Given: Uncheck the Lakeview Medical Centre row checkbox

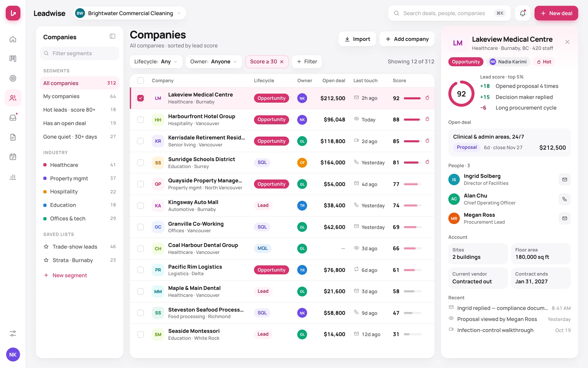Looking at the screenshot, I should tap(140, 98).
